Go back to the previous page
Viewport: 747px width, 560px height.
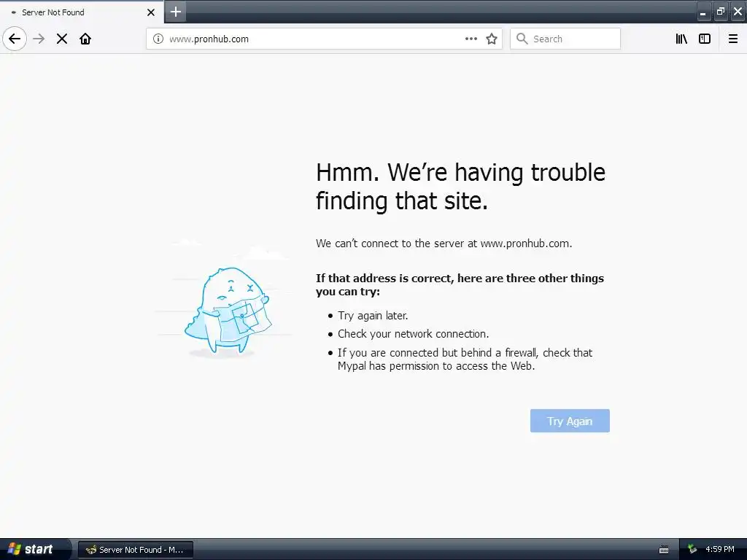(x=15, y=39)
